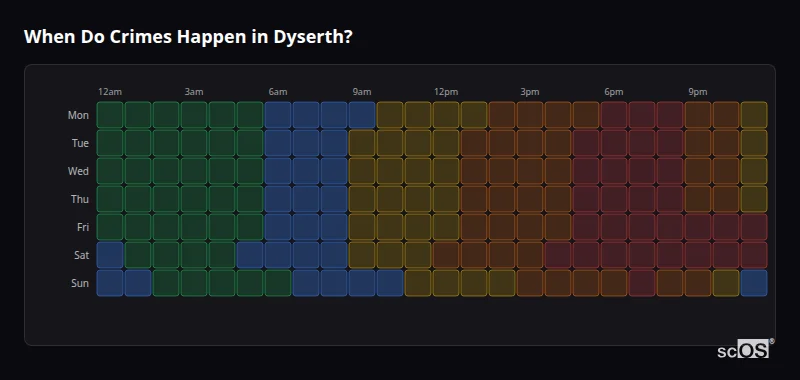
Task: Click the Tuesday 9am yellow cell
Action: click(x=362, y=143)
